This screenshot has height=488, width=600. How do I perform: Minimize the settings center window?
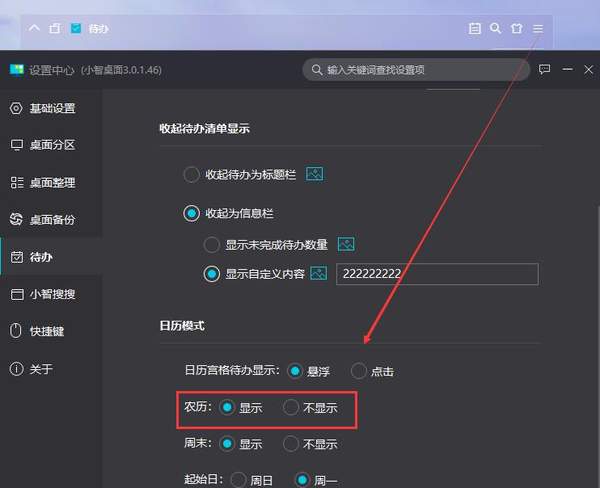point(567,69)
